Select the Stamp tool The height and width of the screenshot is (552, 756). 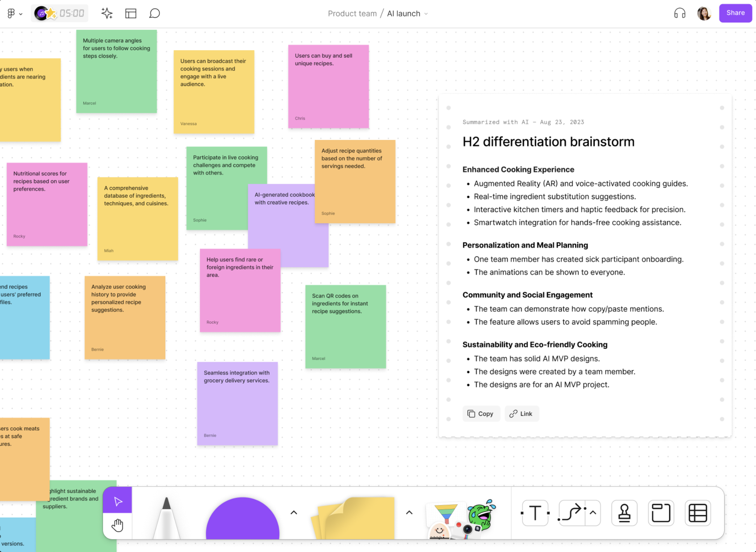(x=624, y=513)
